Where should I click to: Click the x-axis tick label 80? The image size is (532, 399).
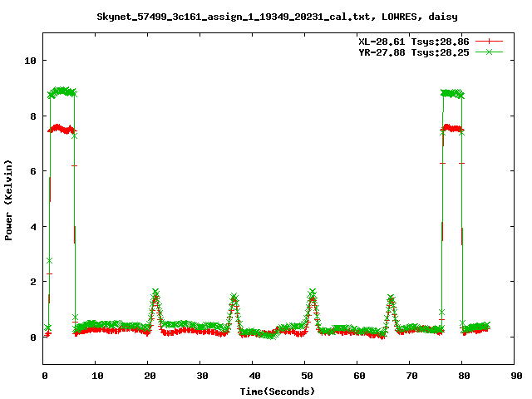click(x=464, y=376)
